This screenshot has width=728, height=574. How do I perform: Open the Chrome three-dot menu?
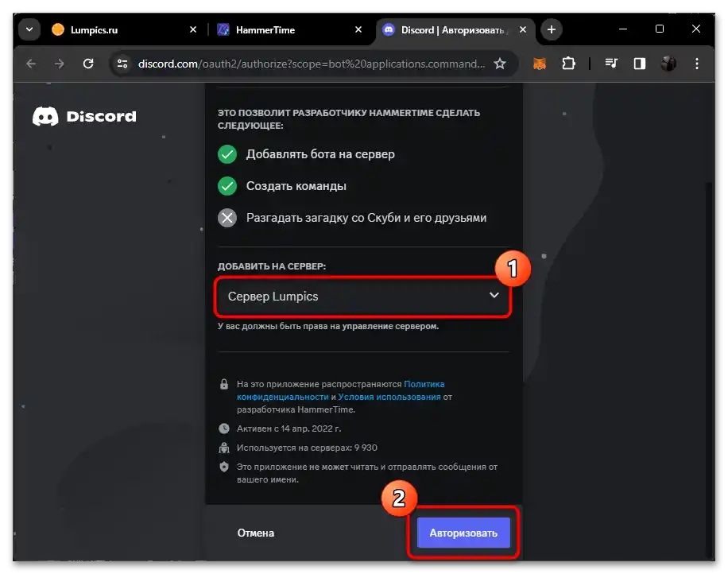[x=697, y=64]
